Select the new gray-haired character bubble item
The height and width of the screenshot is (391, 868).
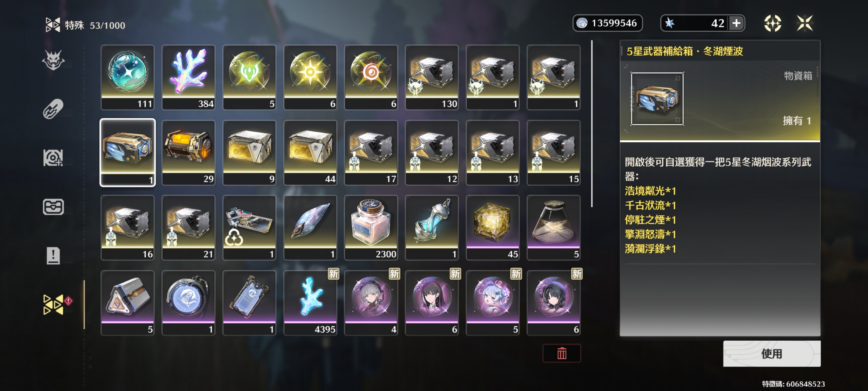pos(371,303)
